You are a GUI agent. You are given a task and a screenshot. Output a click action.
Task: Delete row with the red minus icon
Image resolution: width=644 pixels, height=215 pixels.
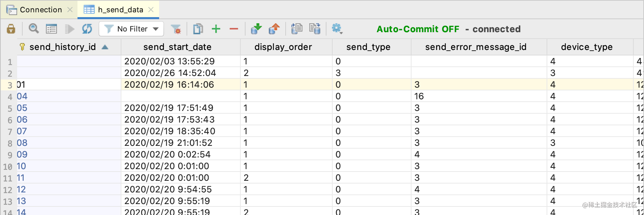(x=234, y=29)
